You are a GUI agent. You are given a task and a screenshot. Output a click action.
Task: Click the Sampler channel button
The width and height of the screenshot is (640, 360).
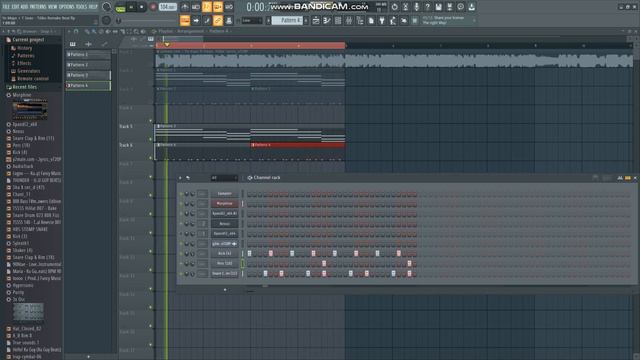pos(224,193)
